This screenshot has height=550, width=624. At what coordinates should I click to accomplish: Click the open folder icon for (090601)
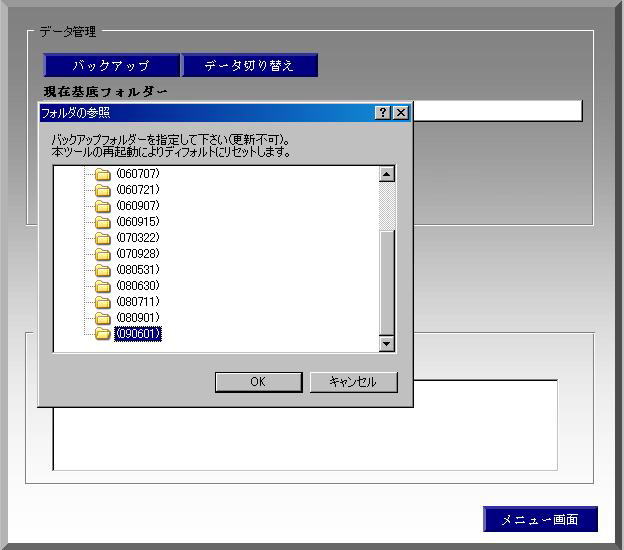click(102, 334)
